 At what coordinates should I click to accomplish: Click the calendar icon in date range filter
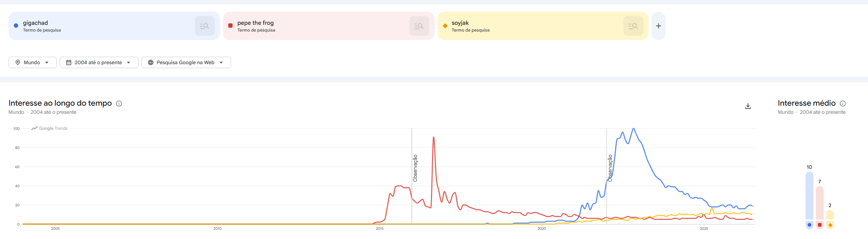point(69,62)
